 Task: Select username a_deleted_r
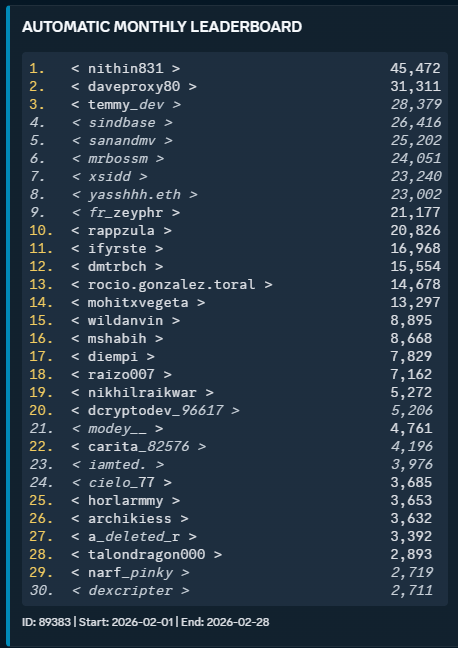[134, 537]
